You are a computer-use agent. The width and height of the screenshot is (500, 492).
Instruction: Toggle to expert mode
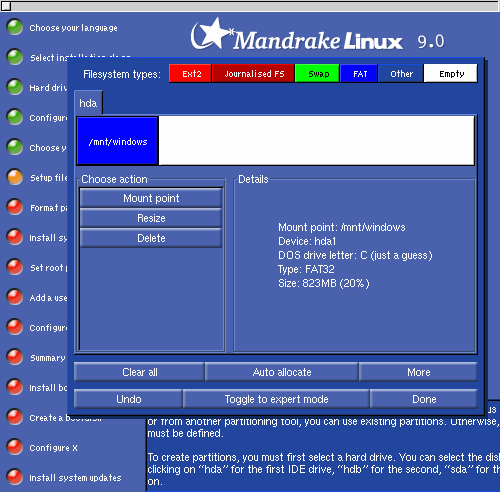(276, 399)
